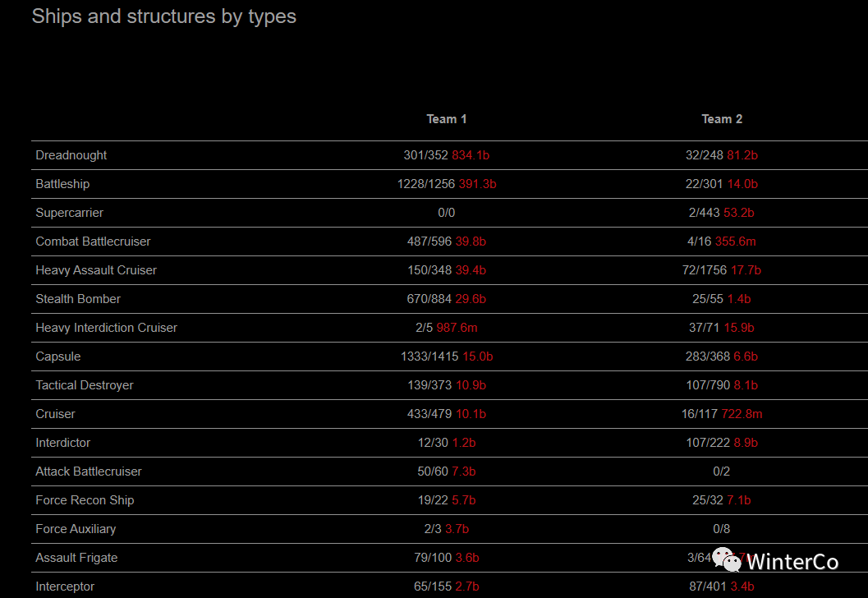Image resolution: width=868 pixels, height=598 pixels.
Task: Click Team 1 Interceptor value 65/155
Action: click(x=433, y=587)
